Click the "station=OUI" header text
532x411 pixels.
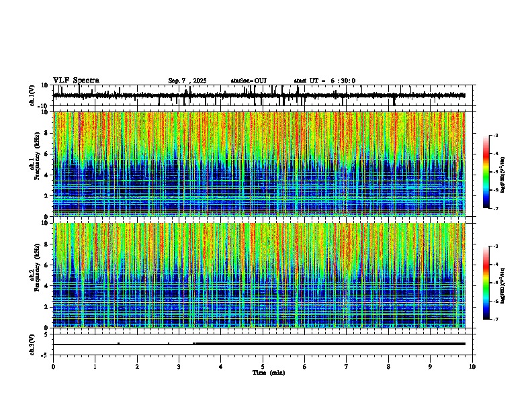[x=249, y=81]
